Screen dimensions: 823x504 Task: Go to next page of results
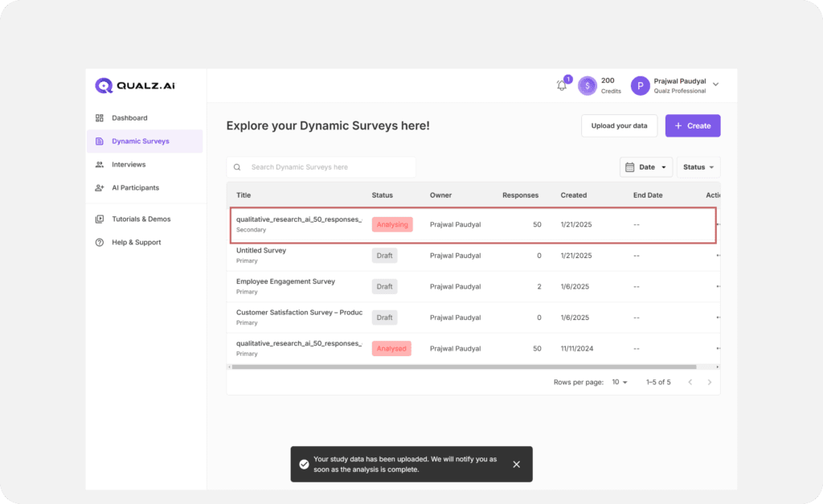point(709,382)
